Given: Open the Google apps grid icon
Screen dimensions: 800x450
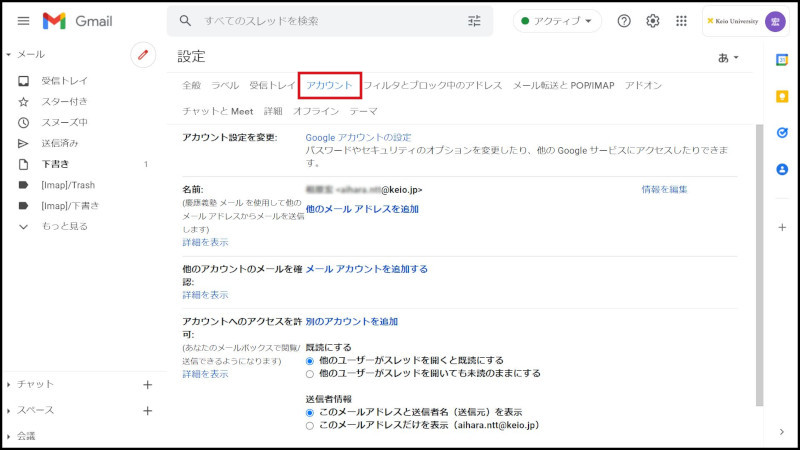Looking at the screenshot, I should [682, 21].
